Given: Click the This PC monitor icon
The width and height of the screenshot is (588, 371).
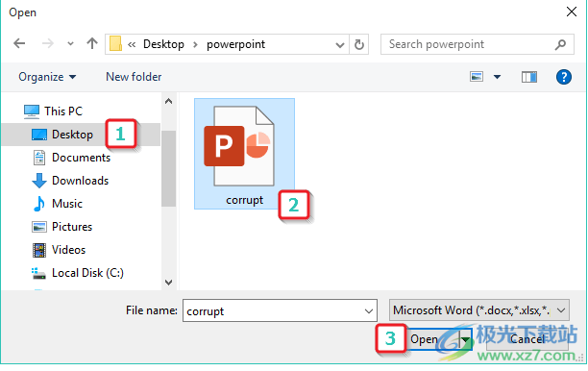Looking at the screenshot, I should [x=32, y=111].
